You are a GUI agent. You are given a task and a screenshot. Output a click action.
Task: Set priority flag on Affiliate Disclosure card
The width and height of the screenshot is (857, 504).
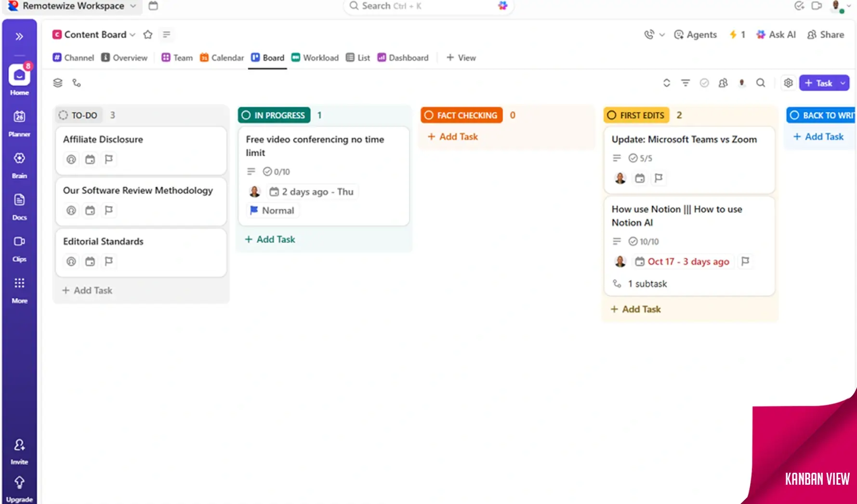click(x=109, y=159)
